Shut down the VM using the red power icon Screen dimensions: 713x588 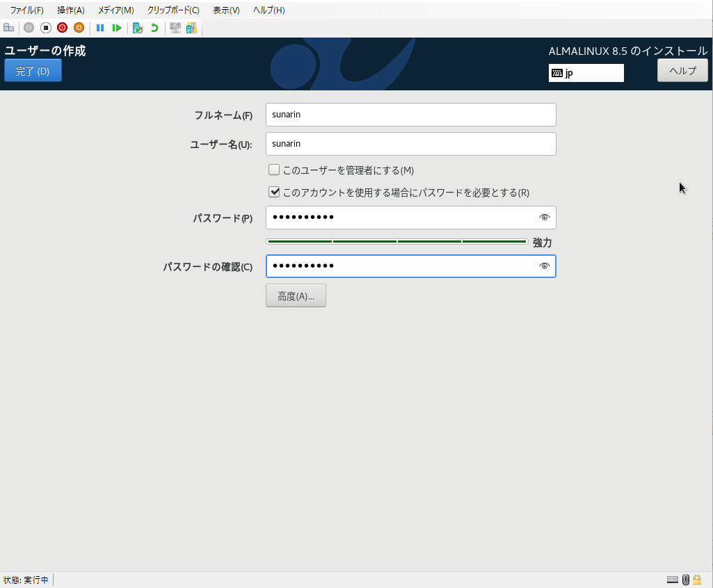pyautogui.click(x=63, y=28)
